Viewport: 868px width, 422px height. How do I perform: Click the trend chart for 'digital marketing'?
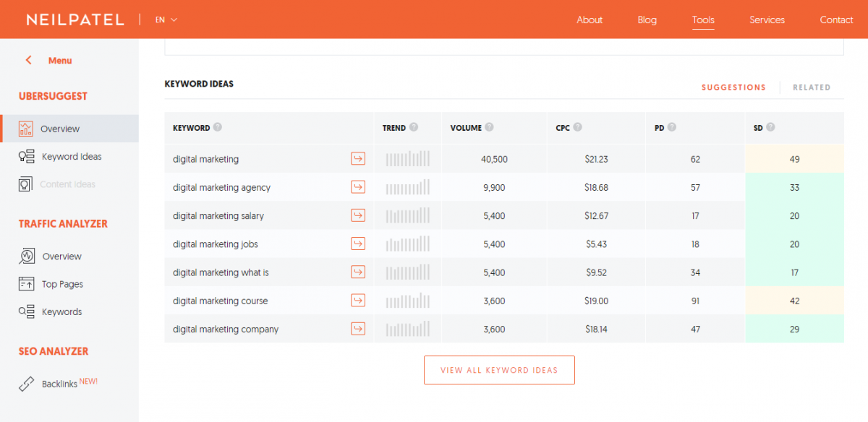[407, 159]
